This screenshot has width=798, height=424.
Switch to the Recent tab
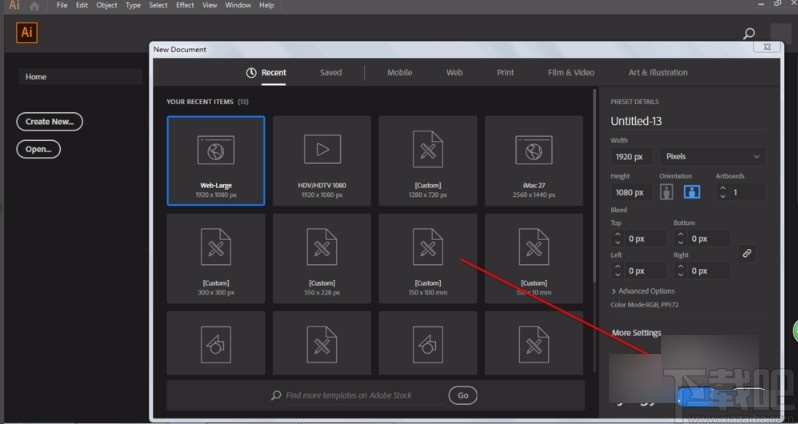[266, 72]
